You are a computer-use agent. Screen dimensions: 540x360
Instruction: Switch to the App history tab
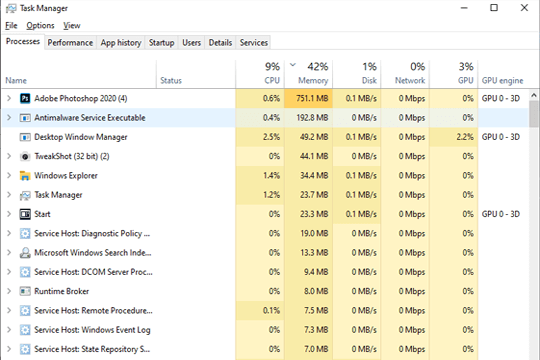pos(121,43)
